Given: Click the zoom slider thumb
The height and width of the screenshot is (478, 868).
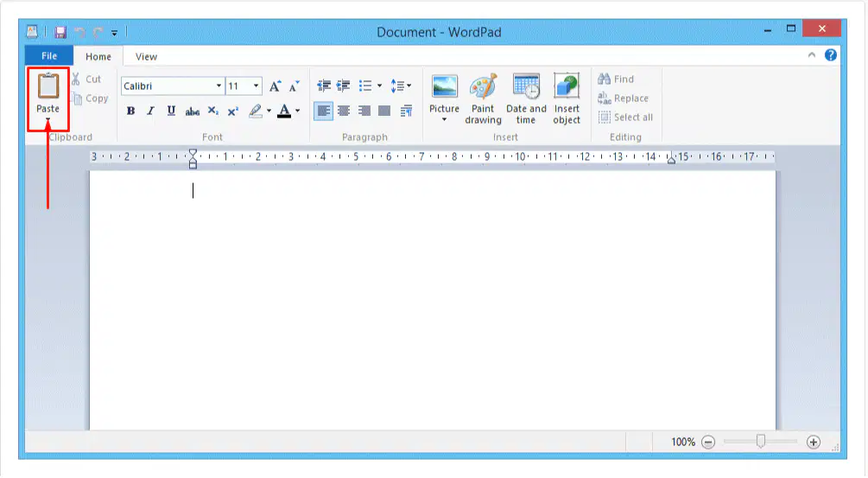Looking at the screenshot, I should pos(761,442).
